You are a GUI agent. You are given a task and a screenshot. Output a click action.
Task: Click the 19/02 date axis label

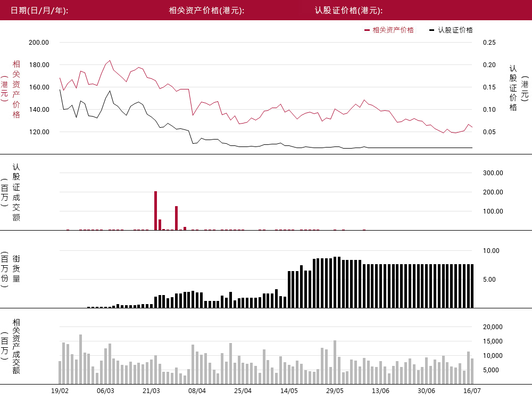[x=60, y=390]
